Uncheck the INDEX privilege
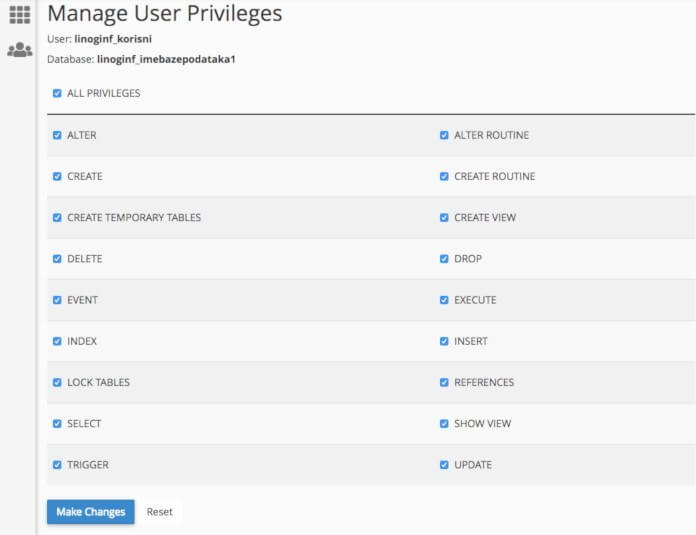The image size is (696, 535). click(x=57, y=341)
